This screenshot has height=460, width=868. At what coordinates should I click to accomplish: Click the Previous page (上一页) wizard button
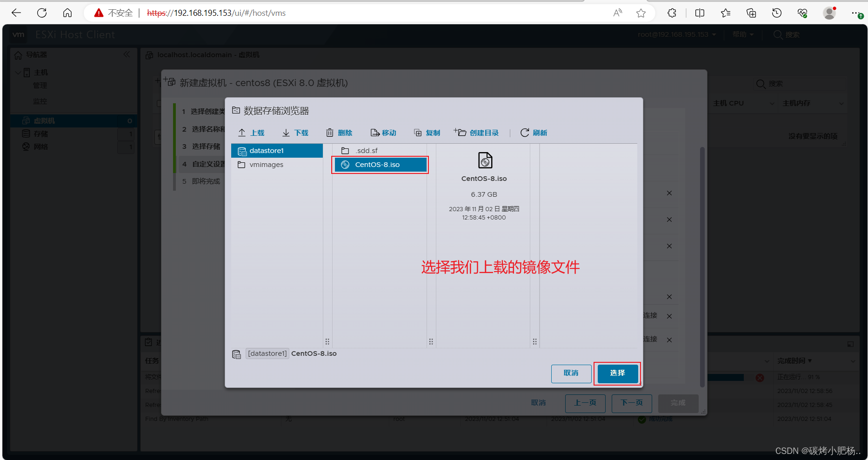[585, 403]
